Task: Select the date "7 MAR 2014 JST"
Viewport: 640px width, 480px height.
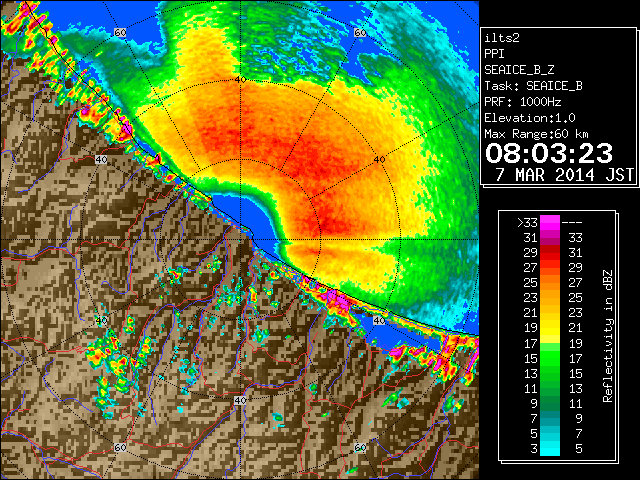Action: [x=564, y=175]
